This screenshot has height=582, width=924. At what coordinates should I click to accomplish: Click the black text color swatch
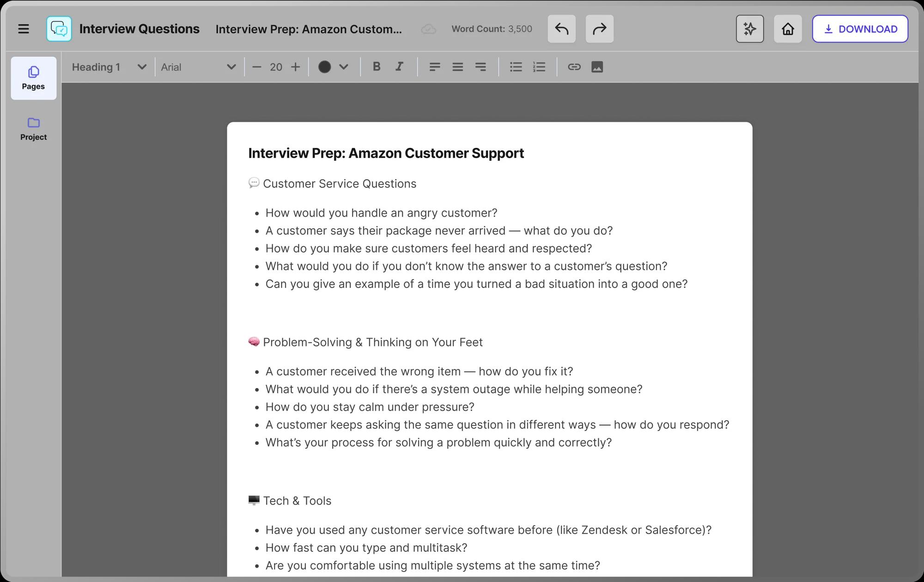point(325,67)
